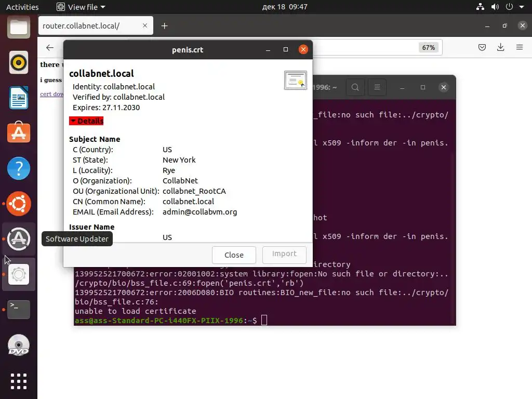The height and width of the screenshot is (399, 532).
Task: Click the collabnet.local heading
Action: 101,73
